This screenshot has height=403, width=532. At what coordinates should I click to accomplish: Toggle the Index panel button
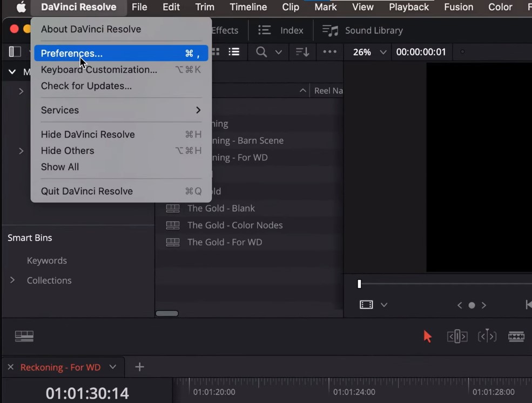click(281, 30)
